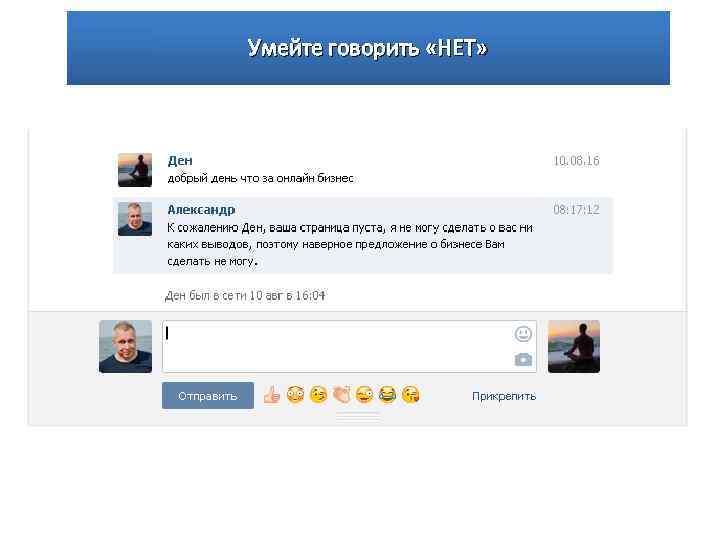
Task: Insert the tears of joy emoji
Action: pos(388,395)
